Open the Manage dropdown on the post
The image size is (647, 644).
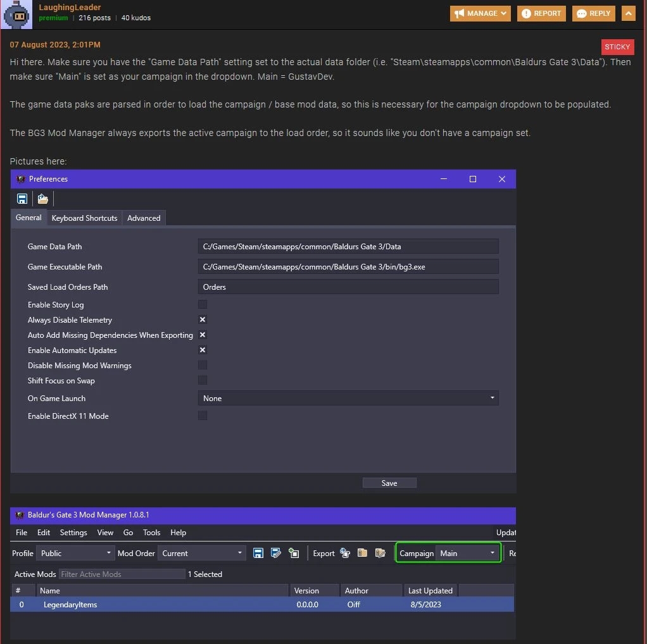(x=481, y=13)
